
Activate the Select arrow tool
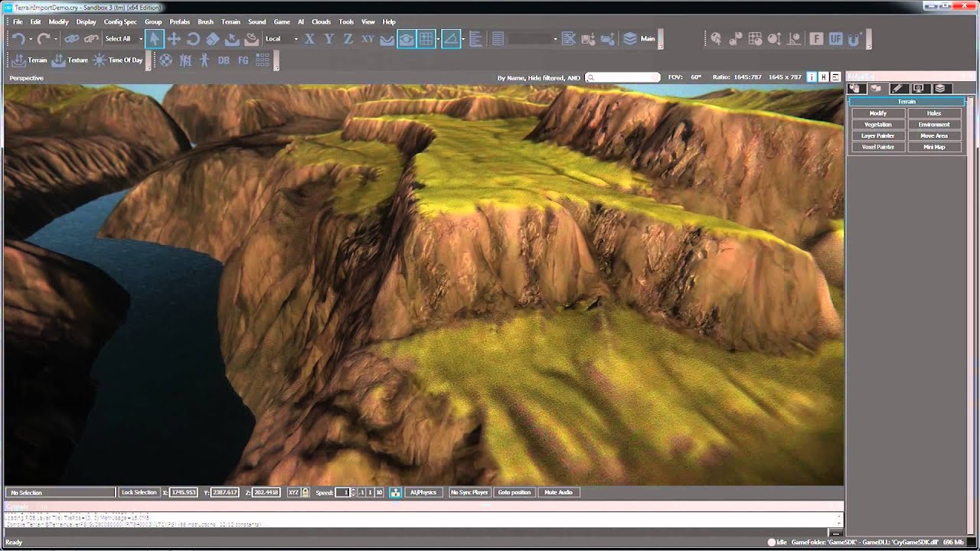point(155,38)
